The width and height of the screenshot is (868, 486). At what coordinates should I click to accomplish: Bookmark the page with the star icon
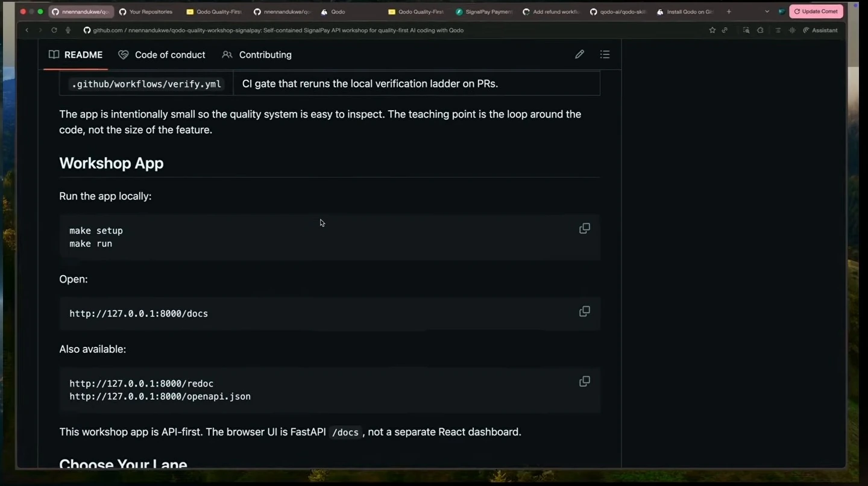(712, 30)
